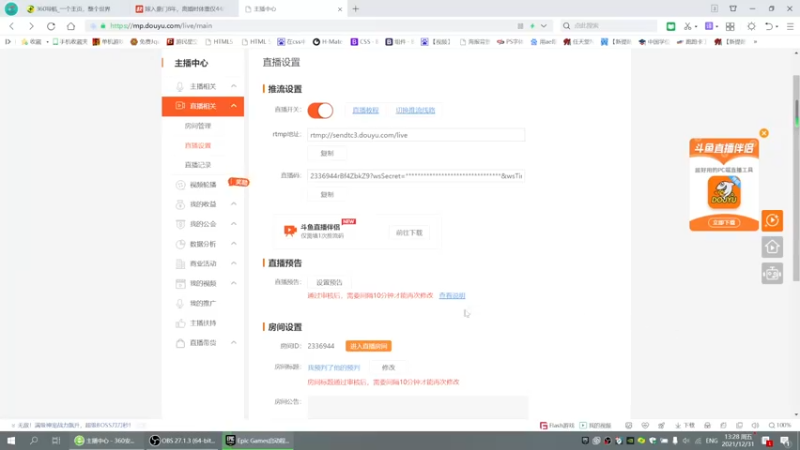The height and width of the screenshot is (450, 800).
Task: Collapse the 直播相关 orange sidebar section
Action: [x=234, y=106]
